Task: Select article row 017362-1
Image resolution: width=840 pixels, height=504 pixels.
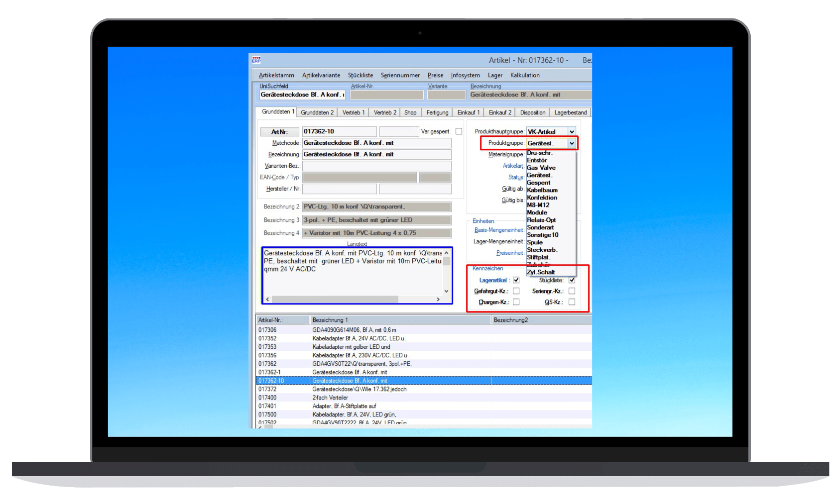Action: pos(424,372)
